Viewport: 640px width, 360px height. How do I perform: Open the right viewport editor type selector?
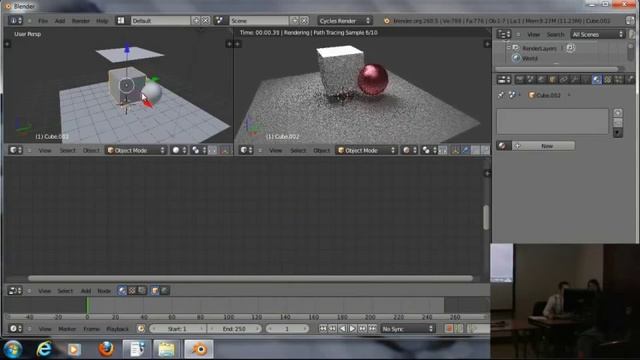(246, 150)
